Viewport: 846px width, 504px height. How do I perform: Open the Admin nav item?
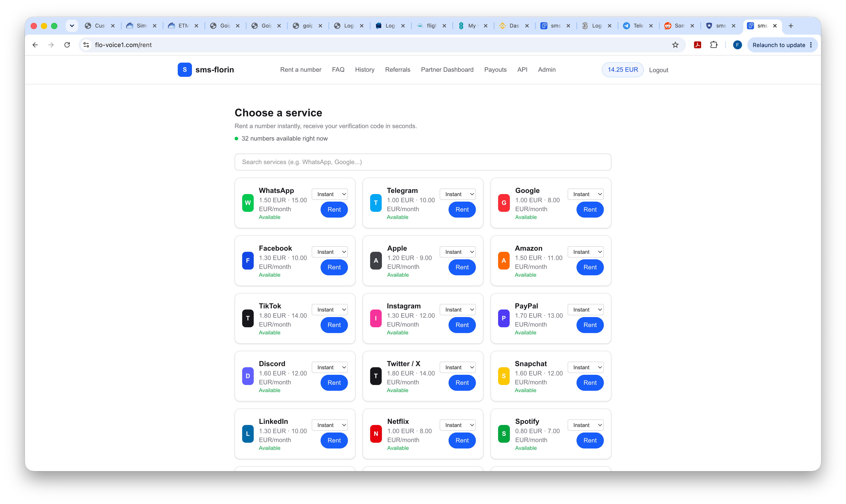(x=547, y=70)
